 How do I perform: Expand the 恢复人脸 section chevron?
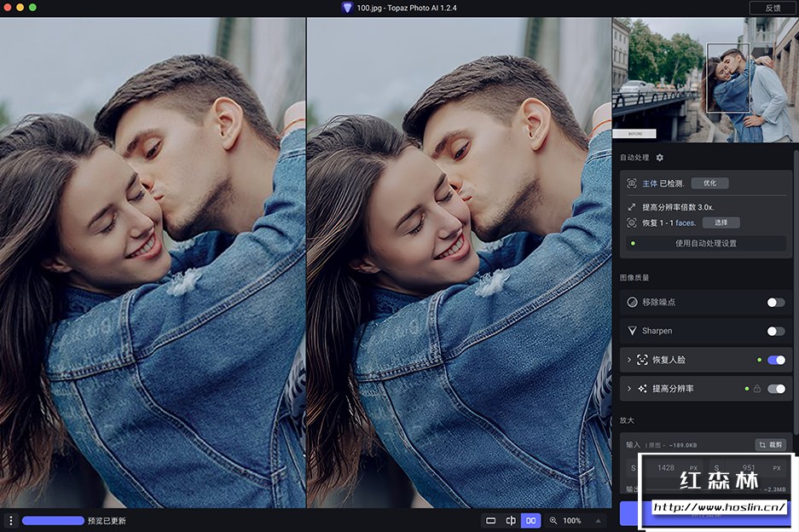point(629,360)
